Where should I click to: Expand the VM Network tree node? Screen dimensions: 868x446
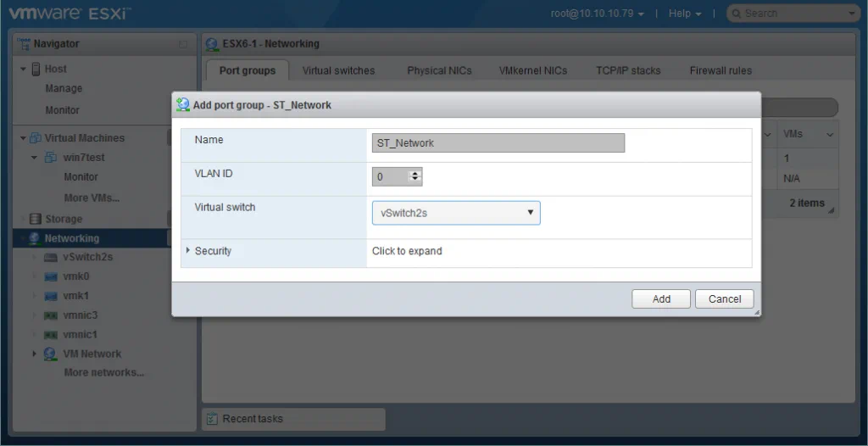pyautogui.click(x=34, y=354)
